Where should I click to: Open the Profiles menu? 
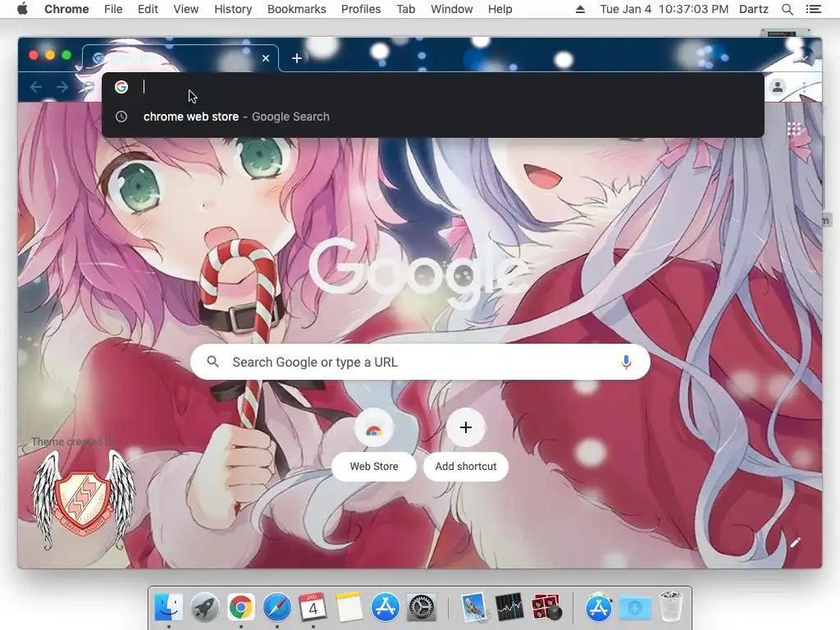pos(361,9)
